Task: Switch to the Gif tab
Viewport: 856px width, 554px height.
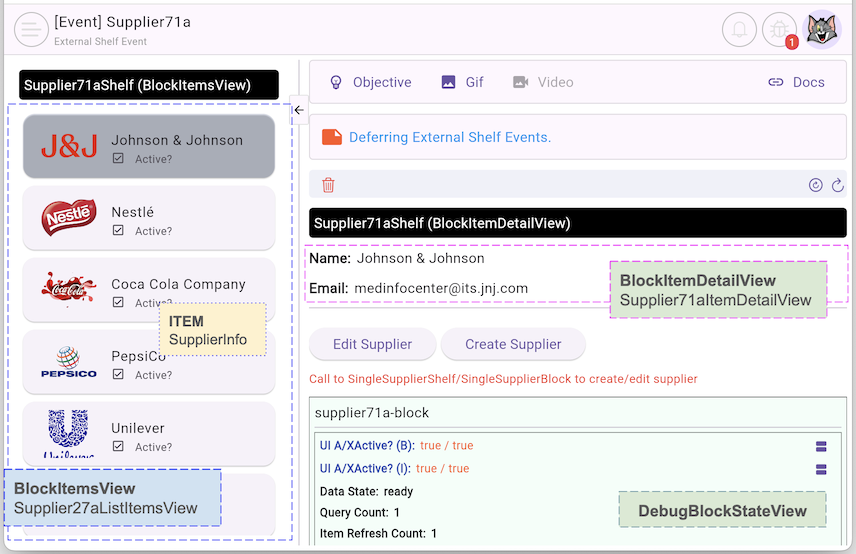Action: click(x=462, y=82)
